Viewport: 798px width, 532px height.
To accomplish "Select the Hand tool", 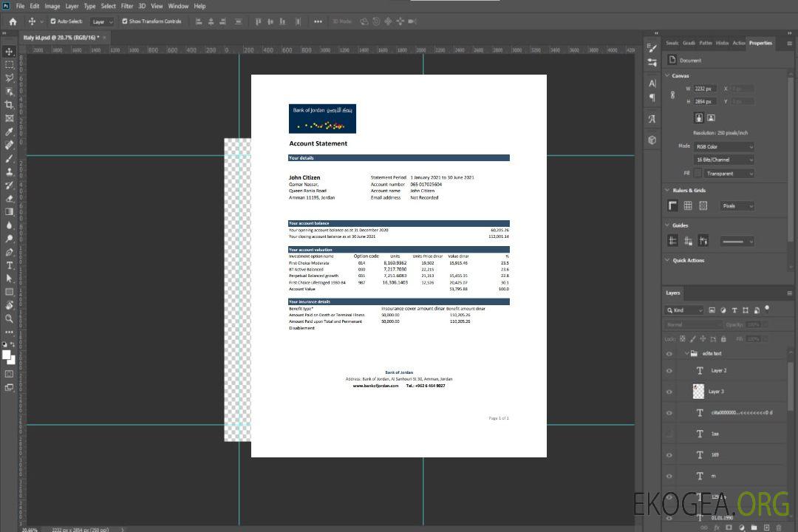I will 9,305.
